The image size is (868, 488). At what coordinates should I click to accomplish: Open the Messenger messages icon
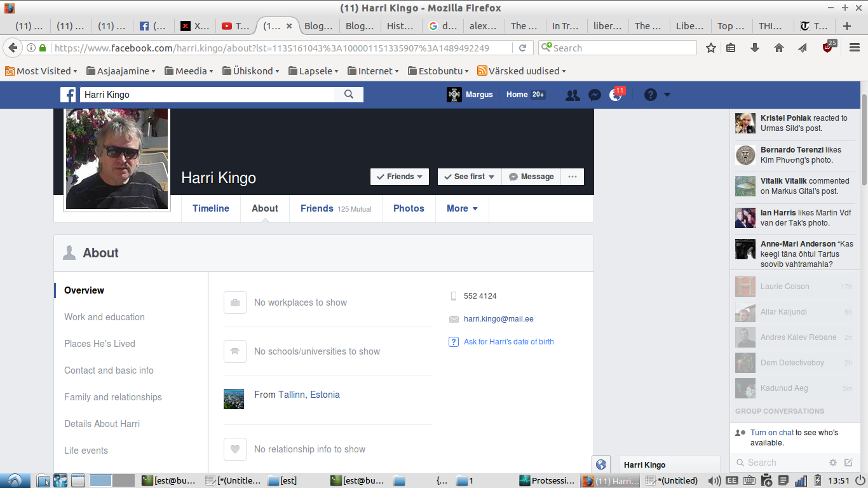595,95
